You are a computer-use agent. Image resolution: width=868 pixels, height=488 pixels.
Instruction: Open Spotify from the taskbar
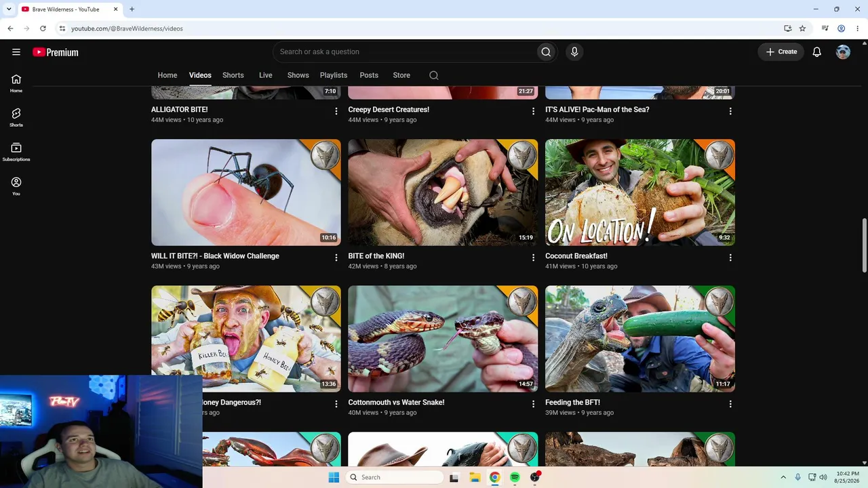515,477
